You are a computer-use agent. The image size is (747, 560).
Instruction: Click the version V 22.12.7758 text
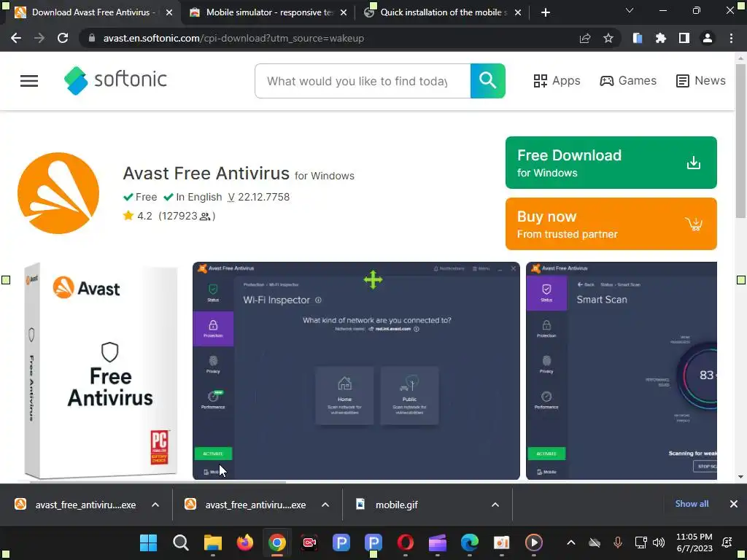click(259, 197)
